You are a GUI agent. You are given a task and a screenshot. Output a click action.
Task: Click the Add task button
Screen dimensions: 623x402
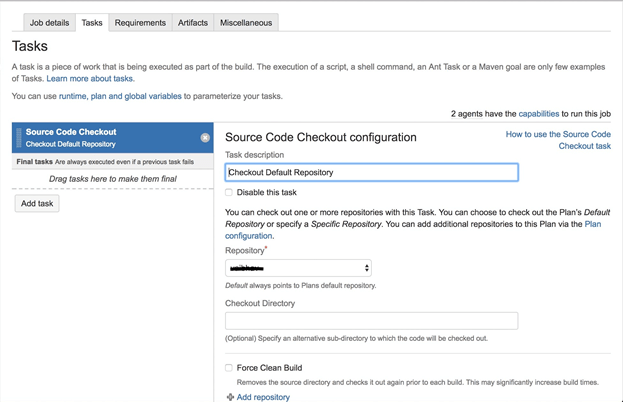(38, 203)
